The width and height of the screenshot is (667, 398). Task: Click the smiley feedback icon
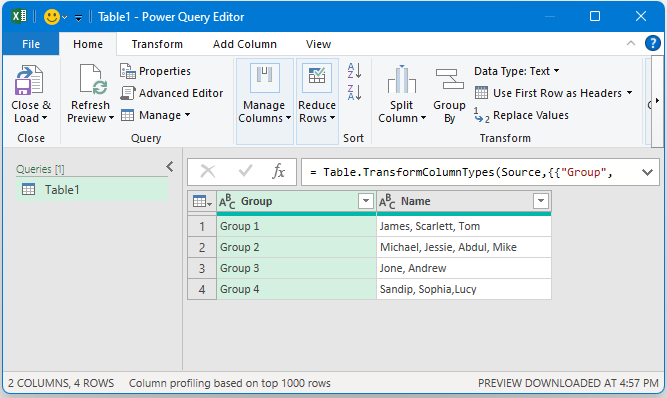[51, 17]
